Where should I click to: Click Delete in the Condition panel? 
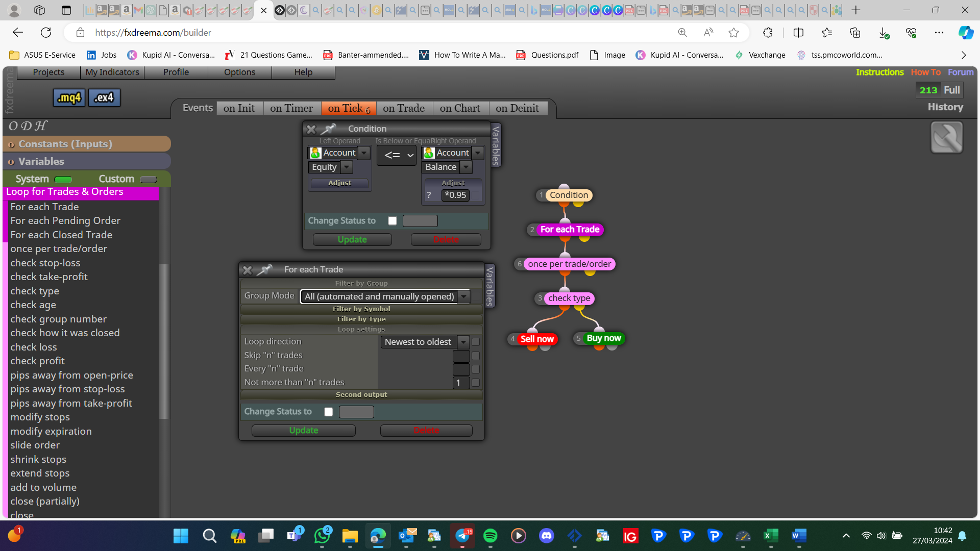[446, 239]
